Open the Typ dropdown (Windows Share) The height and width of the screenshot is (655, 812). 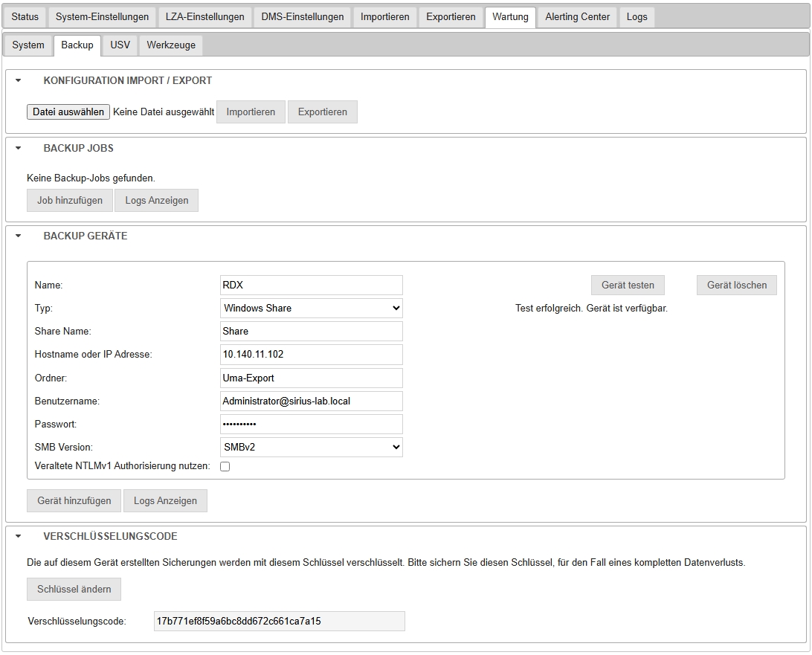pos(312,308)
